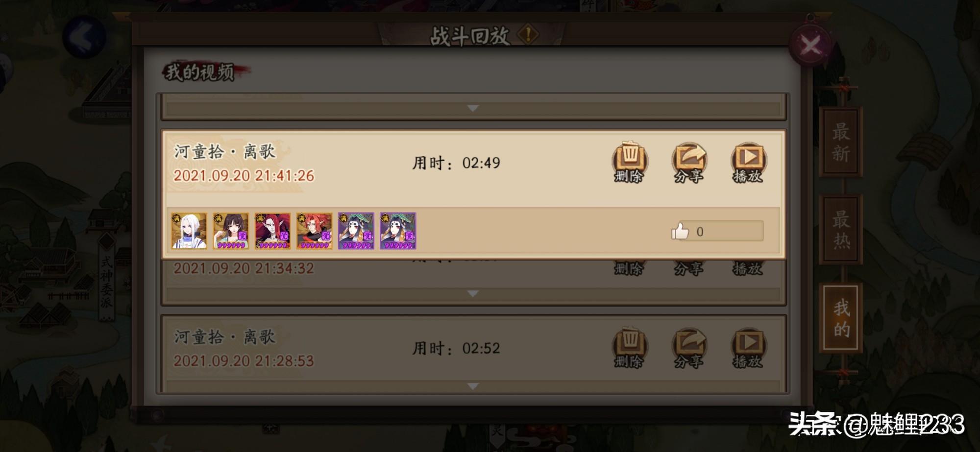Select the 我的 tab
Viewport: 980px width, 452px height.
pos(841,318)
